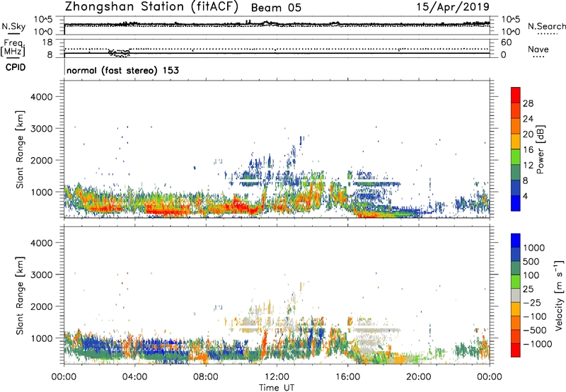Screen dimensions: 566x392
Task: Click the plot title "Zhongshan Station (fitACF)"
Action: click(x=151, y=7)
